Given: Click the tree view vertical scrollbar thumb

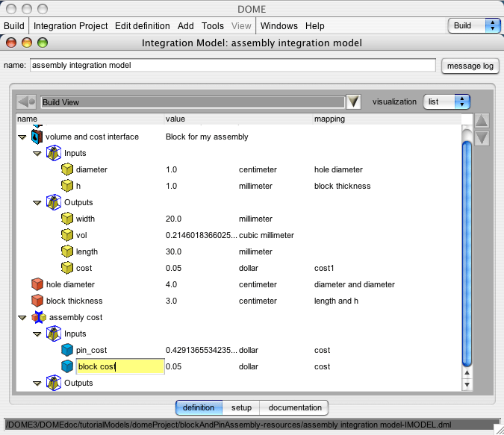Looking at the screenshot, I should click(x=467, y=254).
